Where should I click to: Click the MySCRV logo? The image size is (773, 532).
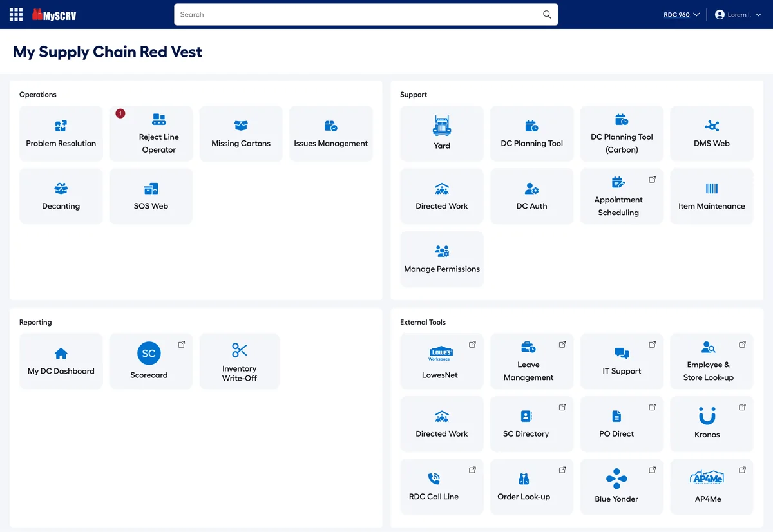tap(54, 14)
